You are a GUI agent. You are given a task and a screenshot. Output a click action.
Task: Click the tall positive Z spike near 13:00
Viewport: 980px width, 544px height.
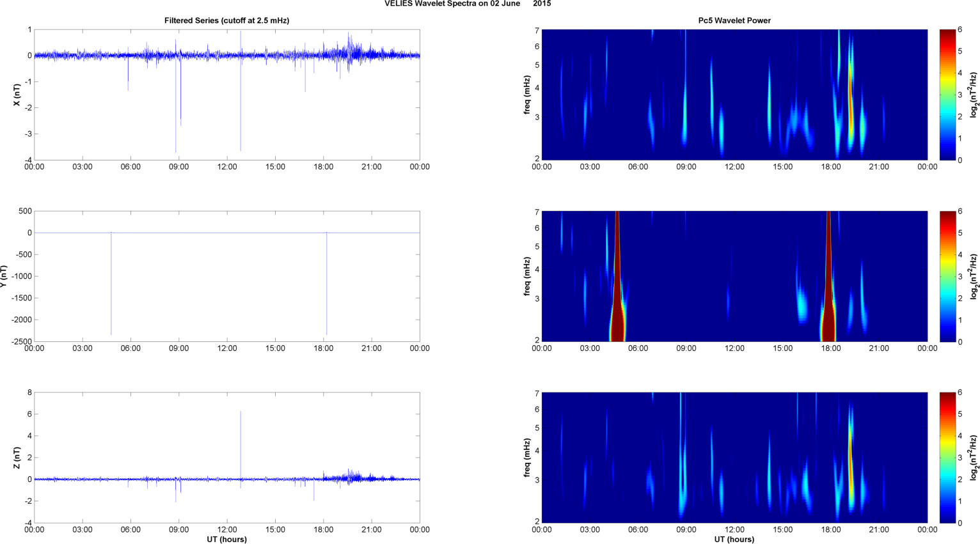point(241,444)
